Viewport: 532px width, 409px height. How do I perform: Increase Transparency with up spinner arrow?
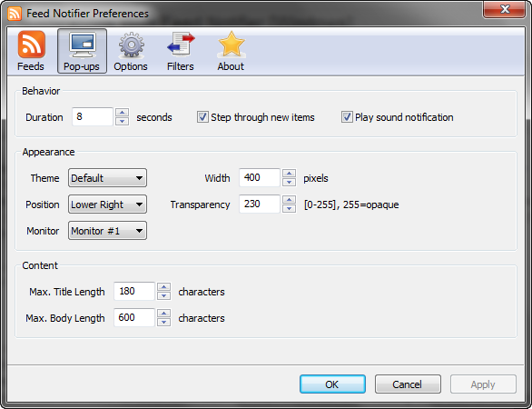289,199
